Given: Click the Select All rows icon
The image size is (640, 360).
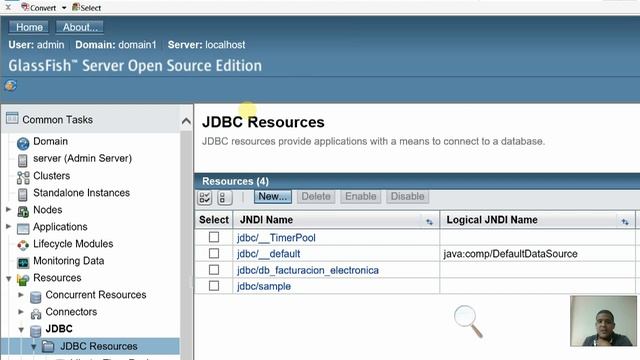Looking at the screenshot, I should click(204, 198).
